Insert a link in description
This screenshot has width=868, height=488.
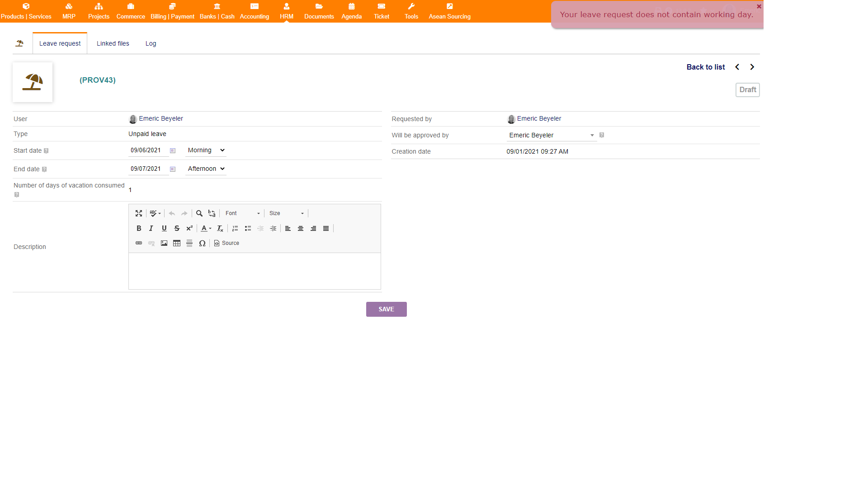[139, 243]
